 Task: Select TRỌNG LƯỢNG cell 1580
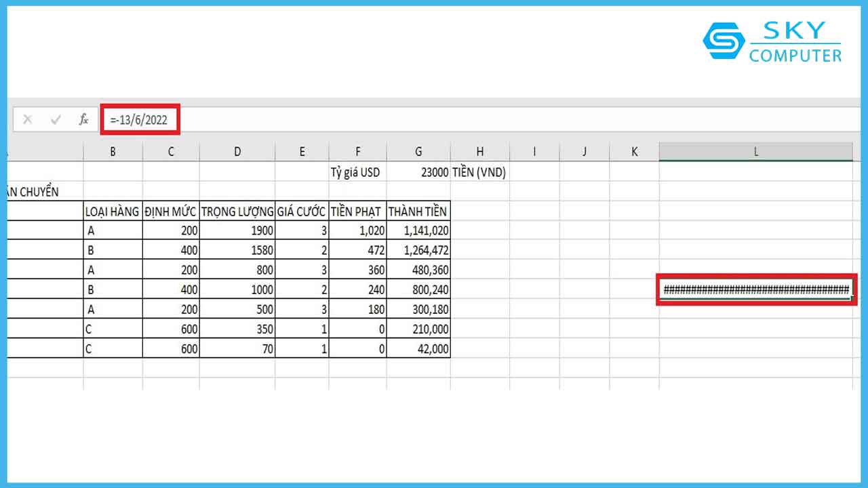point(237,250)
